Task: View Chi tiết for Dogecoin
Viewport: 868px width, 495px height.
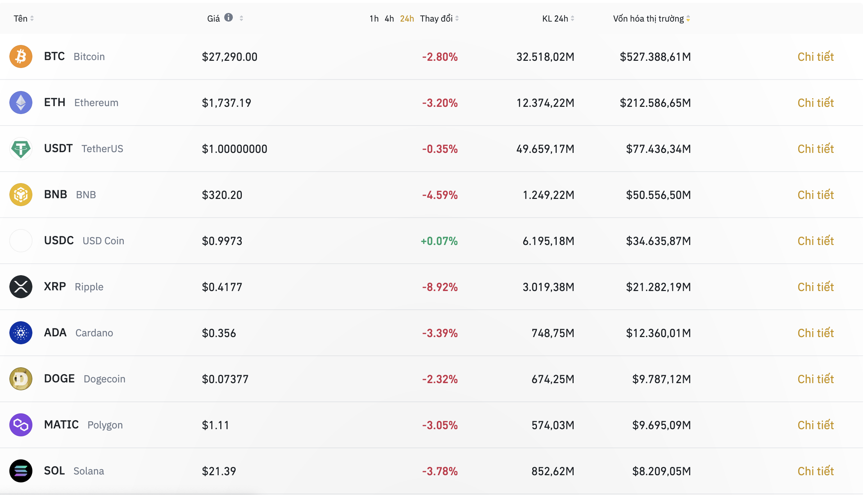Action: click(815, 379)
